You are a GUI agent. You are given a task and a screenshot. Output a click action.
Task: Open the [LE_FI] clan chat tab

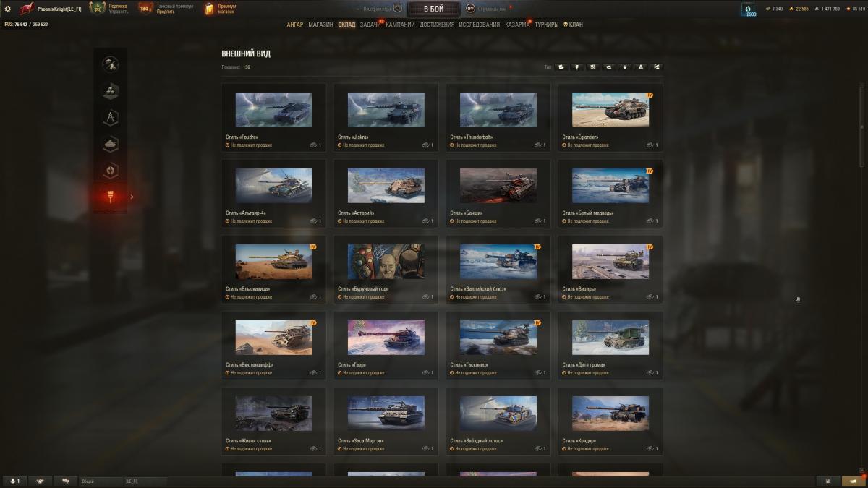(x=145, y=481)
